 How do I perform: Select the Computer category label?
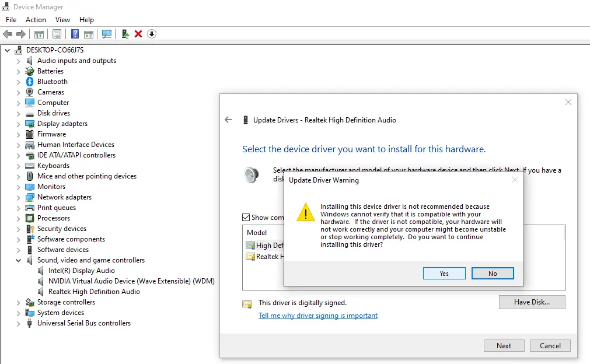click(x=53, y=103)
